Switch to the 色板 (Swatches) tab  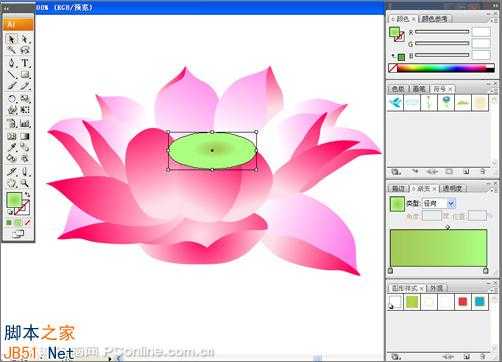point(398,89)
